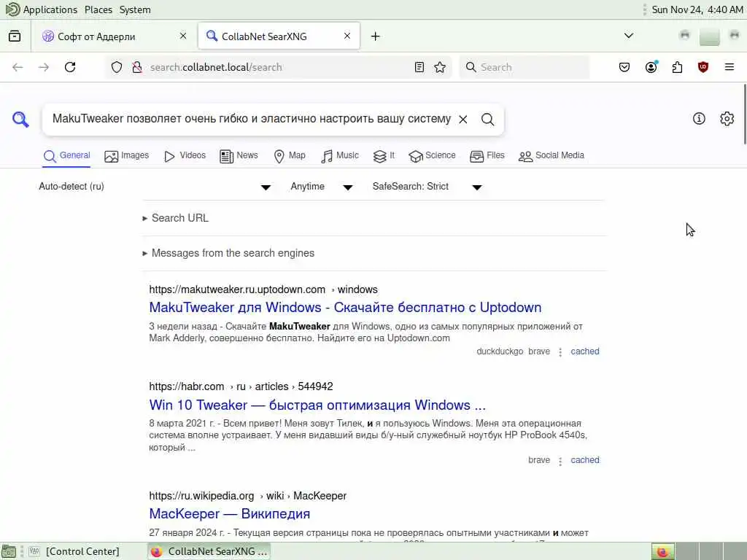Click the clock Sun Nov 24 4:40 AM
747x560 pixels.
(x=697, y=9)
